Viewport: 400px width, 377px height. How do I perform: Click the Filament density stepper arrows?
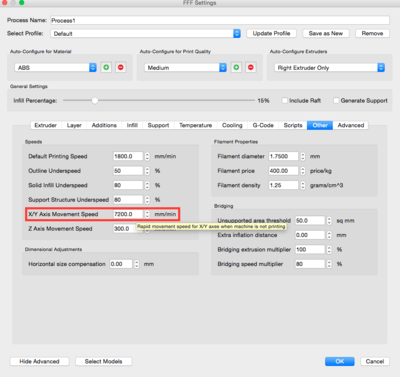(303, 185)
